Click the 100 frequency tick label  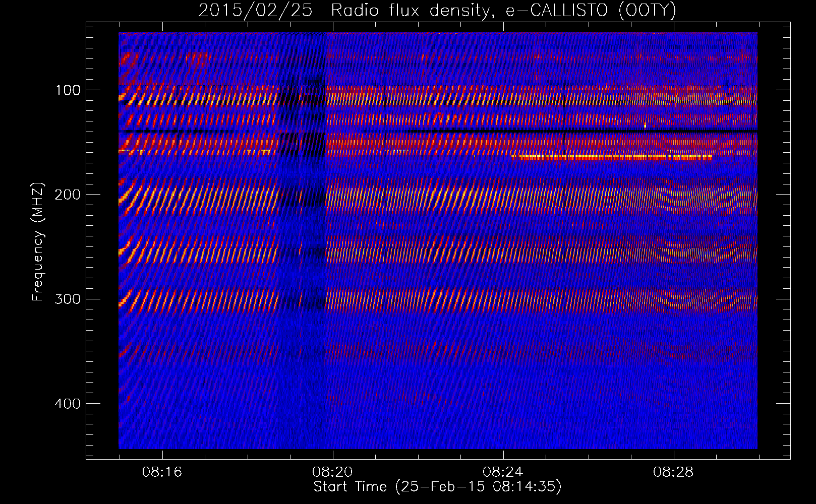click(x=68, y=90)
